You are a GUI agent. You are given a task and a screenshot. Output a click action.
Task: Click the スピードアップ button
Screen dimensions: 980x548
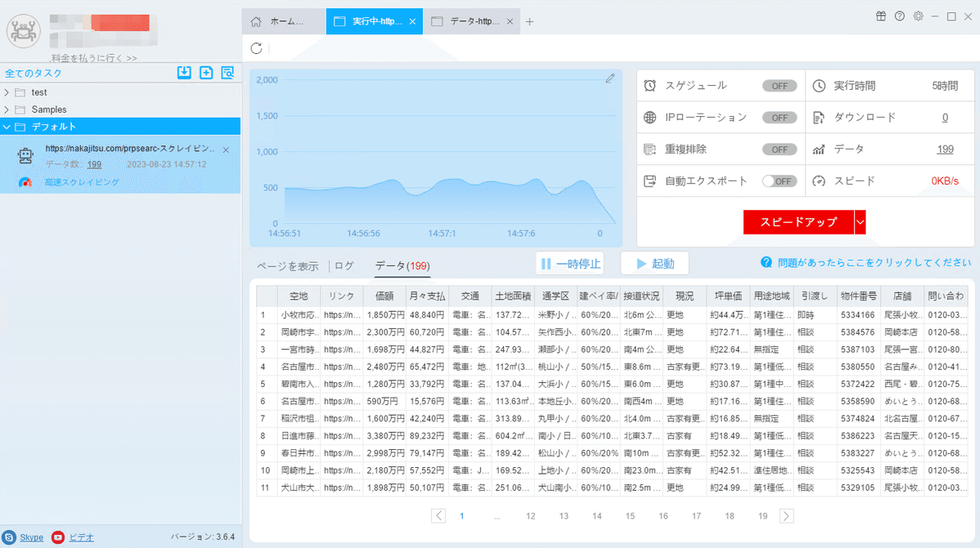coord(799,222)
